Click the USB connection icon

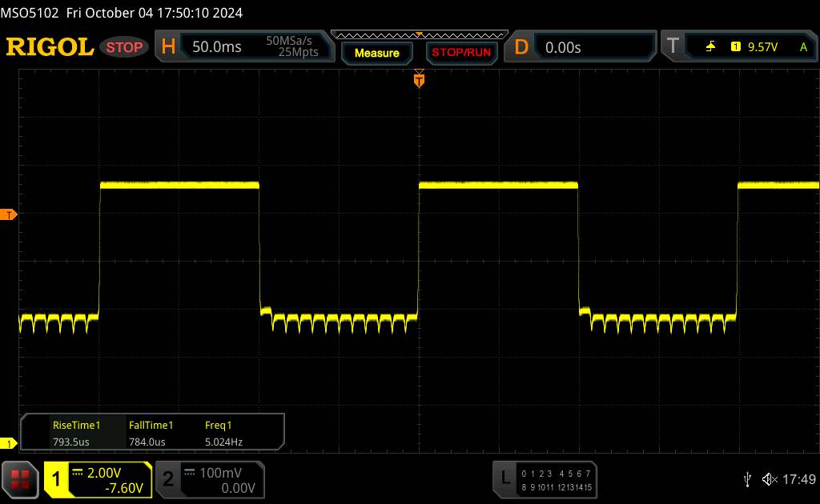(x=747, y=478)
